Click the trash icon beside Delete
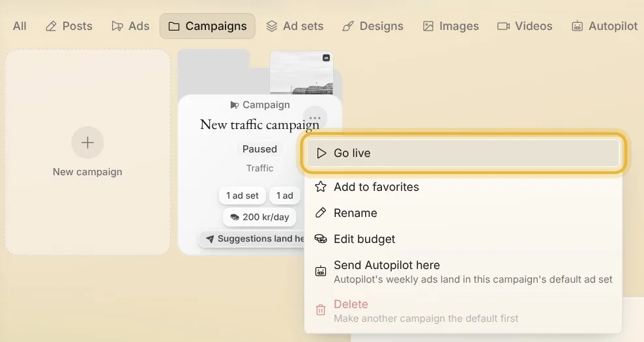The width and height of the screenshot is (644, 342). pyautogui.click(x=321, y=309)
